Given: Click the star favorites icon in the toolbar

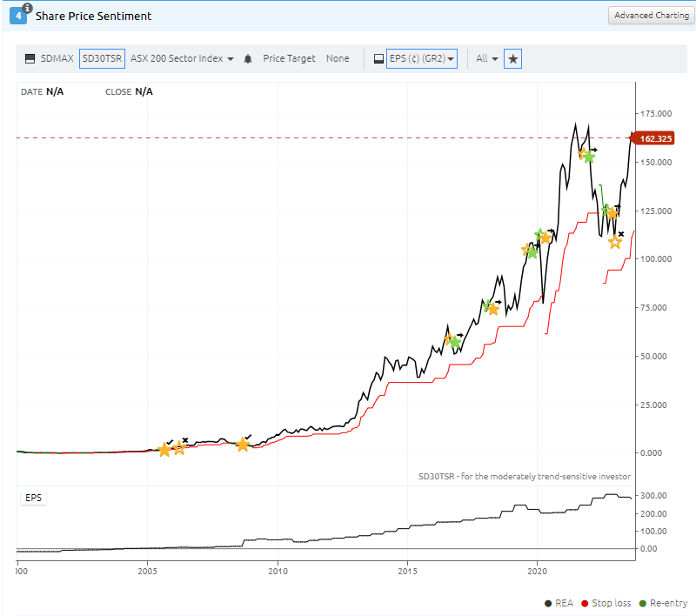Looking at the screenshot, I should pos(512,58).
